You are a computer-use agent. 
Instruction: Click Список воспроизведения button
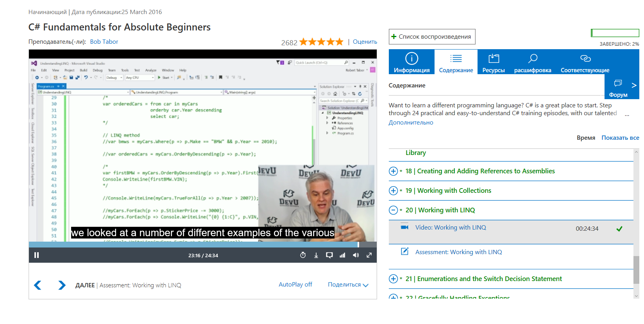432,37
